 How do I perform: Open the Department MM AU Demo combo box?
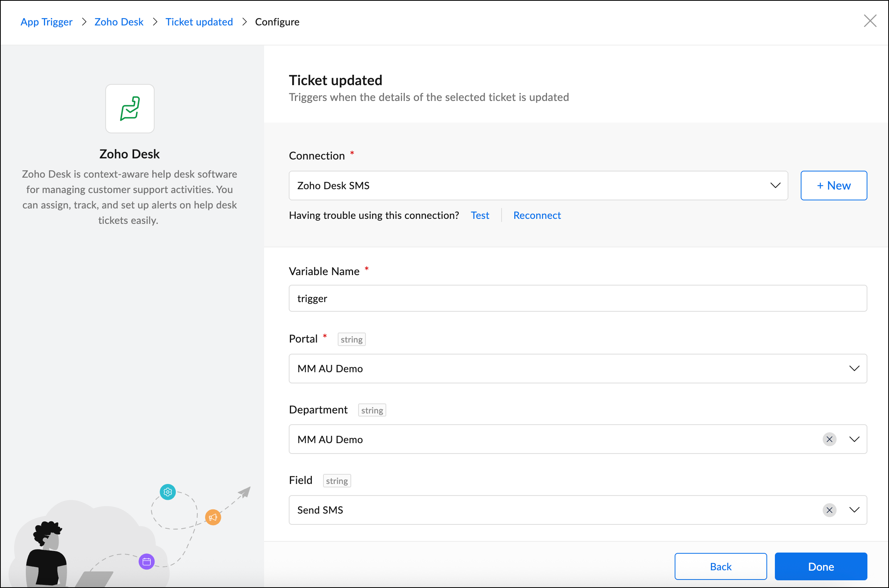(578, 439)
